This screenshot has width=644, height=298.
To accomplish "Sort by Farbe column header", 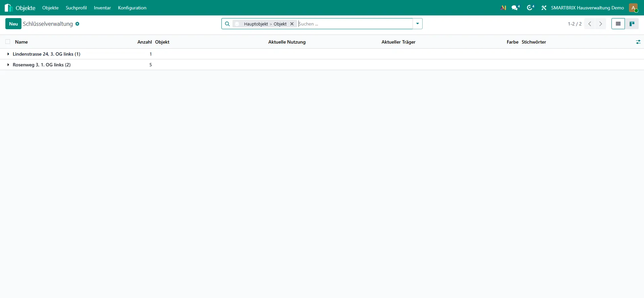I will [x=513, y=42].
